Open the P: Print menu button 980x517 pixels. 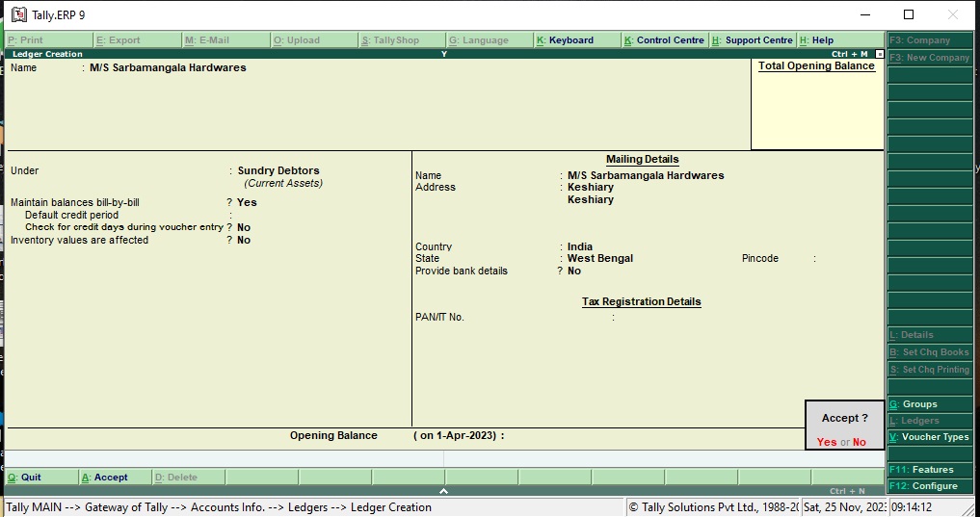[49, 40]
